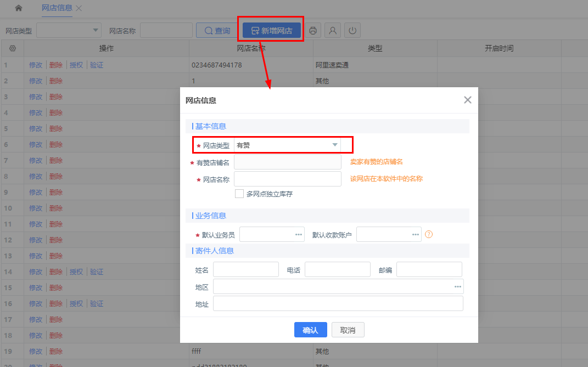This screenshot has height=367, width=588.
Task: Select the 阿里速卖通 type cell
Action: click(375, 65)
